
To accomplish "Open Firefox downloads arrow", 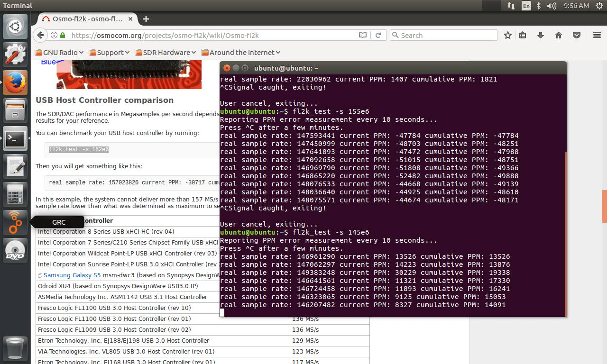I will 541,35.
